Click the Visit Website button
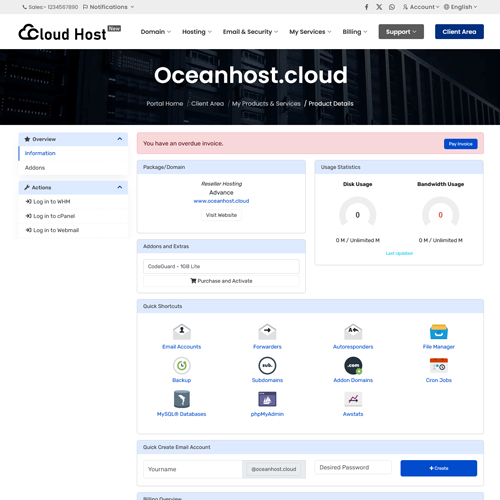 221,215
